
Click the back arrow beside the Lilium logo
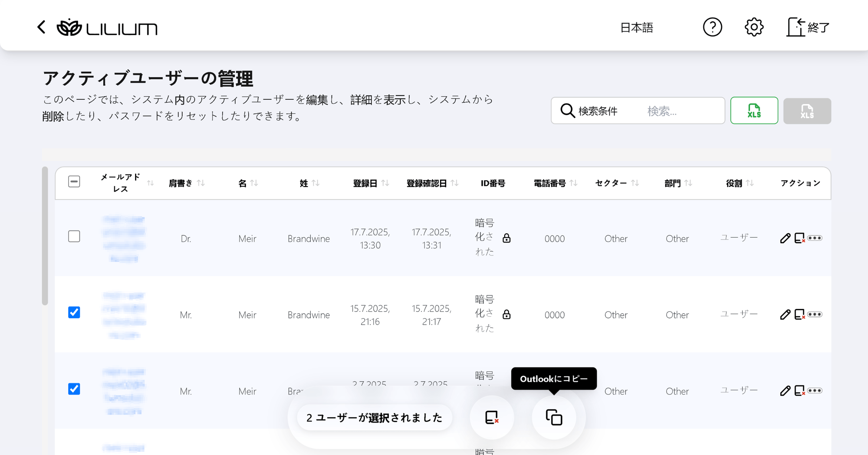[41, 27]
